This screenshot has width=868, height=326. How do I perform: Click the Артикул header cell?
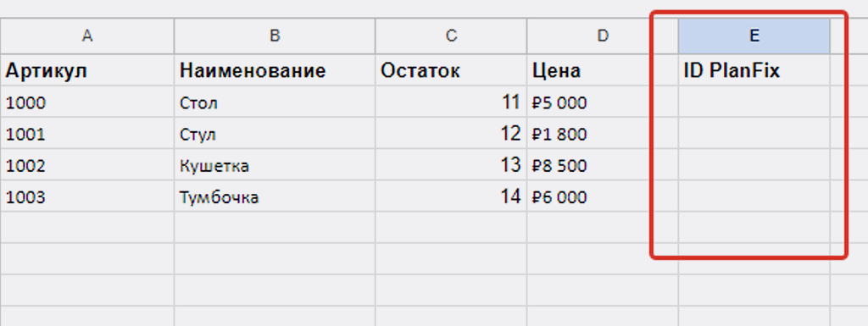click(87, 70)
